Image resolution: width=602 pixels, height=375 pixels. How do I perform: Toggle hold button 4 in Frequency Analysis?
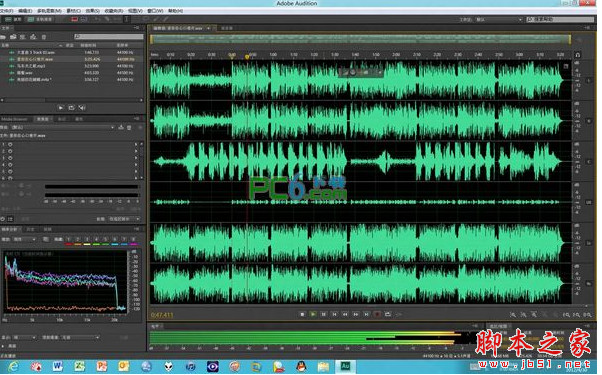click(96, 240)
